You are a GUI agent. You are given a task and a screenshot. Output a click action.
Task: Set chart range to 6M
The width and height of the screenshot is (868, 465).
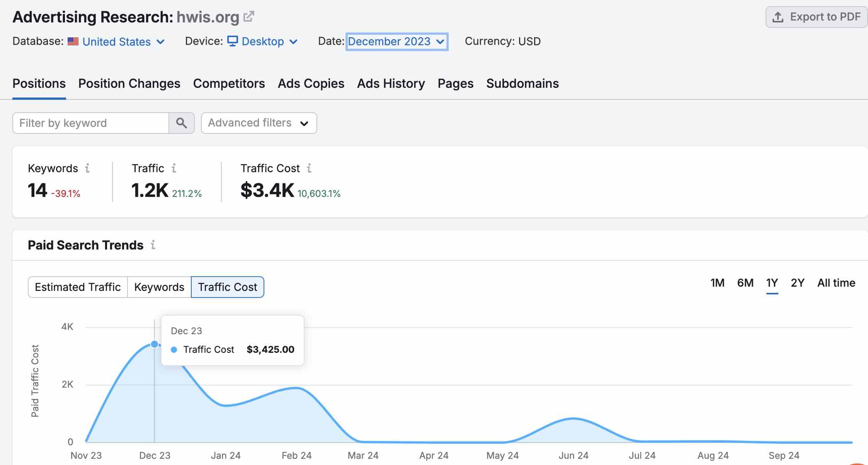point(745,283)
